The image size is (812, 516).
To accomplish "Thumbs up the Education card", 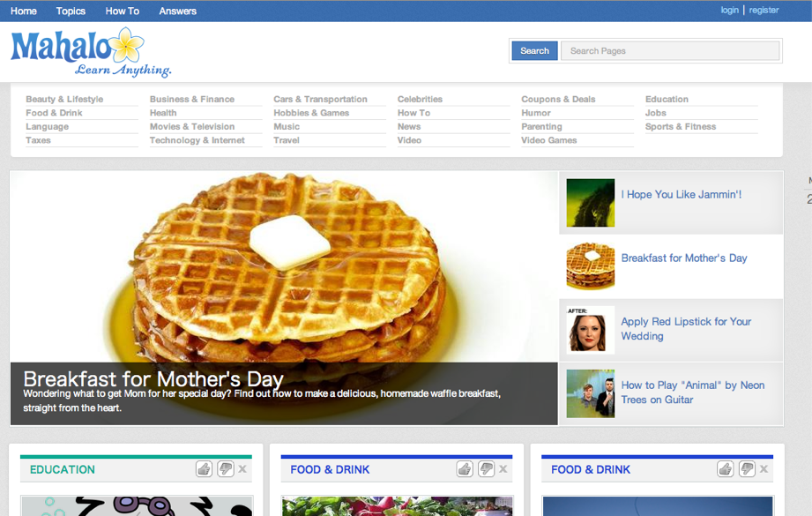I will (204, 469).
